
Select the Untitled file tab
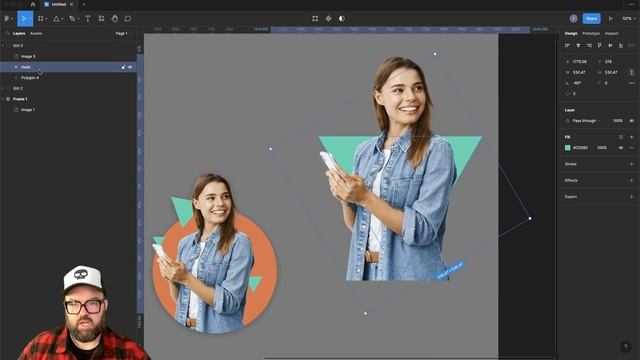coord(59,4)
